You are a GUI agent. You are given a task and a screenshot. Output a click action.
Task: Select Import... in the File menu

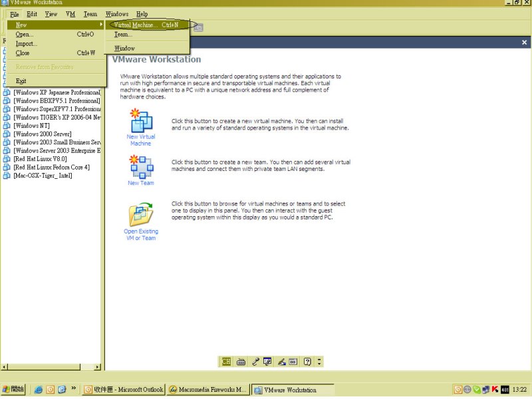[x=55, y=44]
